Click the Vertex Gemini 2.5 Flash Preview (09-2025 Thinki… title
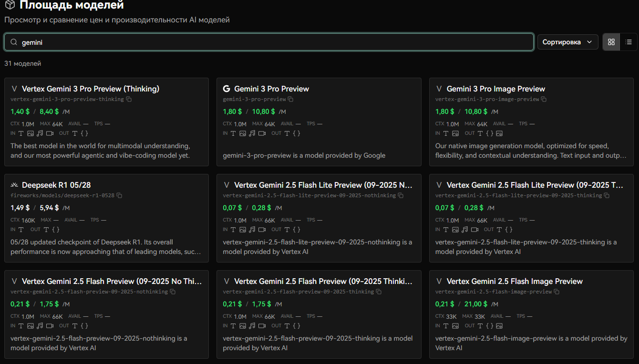 click(323, 281)
